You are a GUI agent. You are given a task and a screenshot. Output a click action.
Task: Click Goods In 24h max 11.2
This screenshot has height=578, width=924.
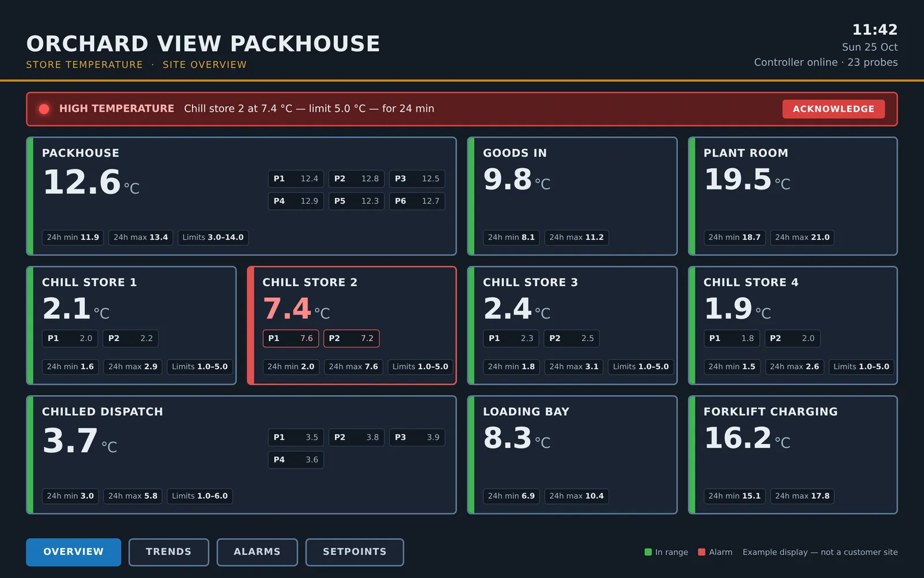click(x=576, y=238)
